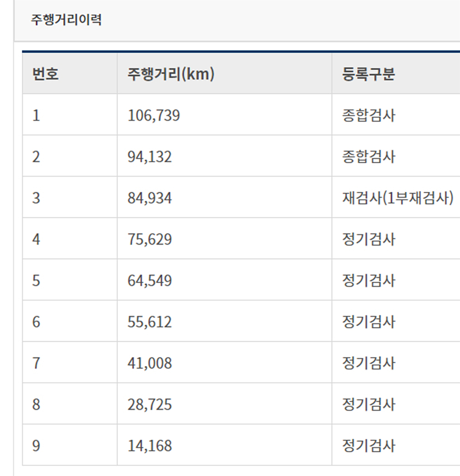Select mileage value 41,008
Screen dimensions: 460x476
coord(150,364)
